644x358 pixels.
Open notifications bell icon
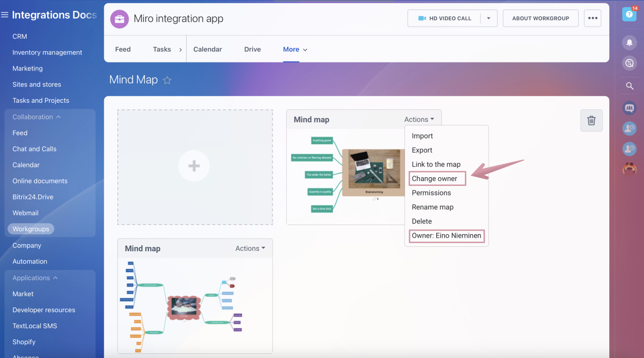tap(629, 42)
